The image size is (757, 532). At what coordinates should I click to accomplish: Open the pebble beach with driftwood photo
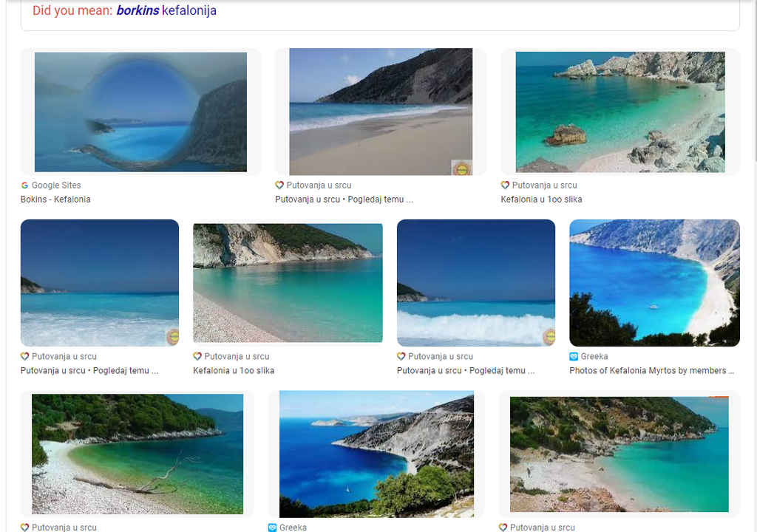pos(138,454)
